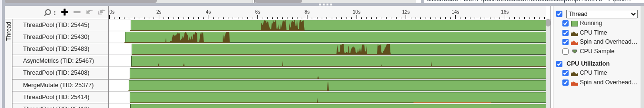644x108 pixels.
Task: Click the green Running color swatch
Action: coord(574,23)
